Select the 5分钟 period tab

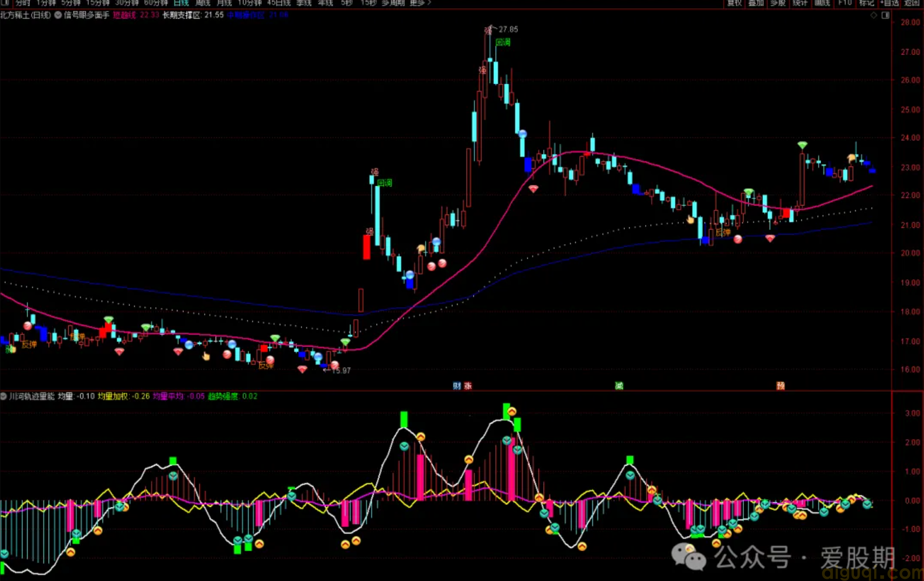71,3
